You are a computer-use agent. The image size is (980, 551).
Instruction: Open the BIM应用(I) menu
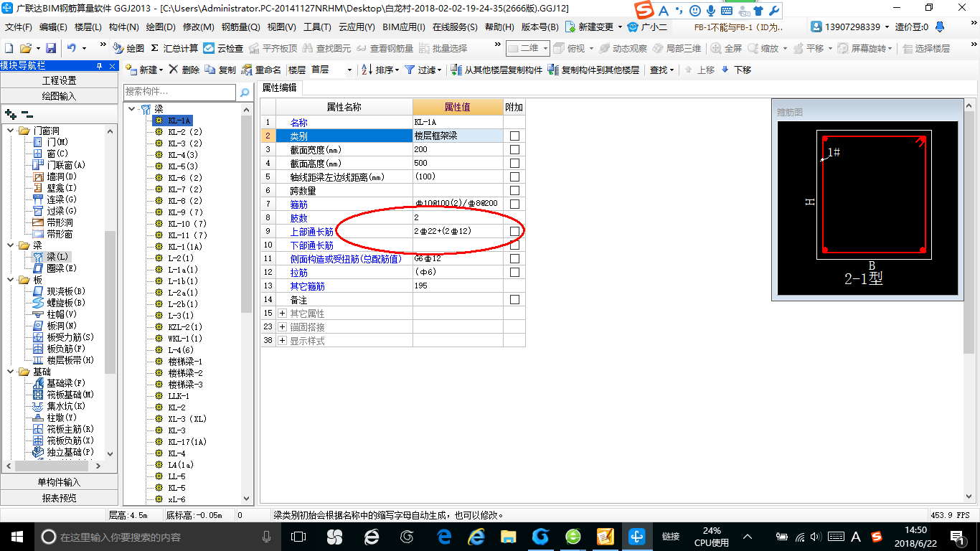click(x=404, y=27)
